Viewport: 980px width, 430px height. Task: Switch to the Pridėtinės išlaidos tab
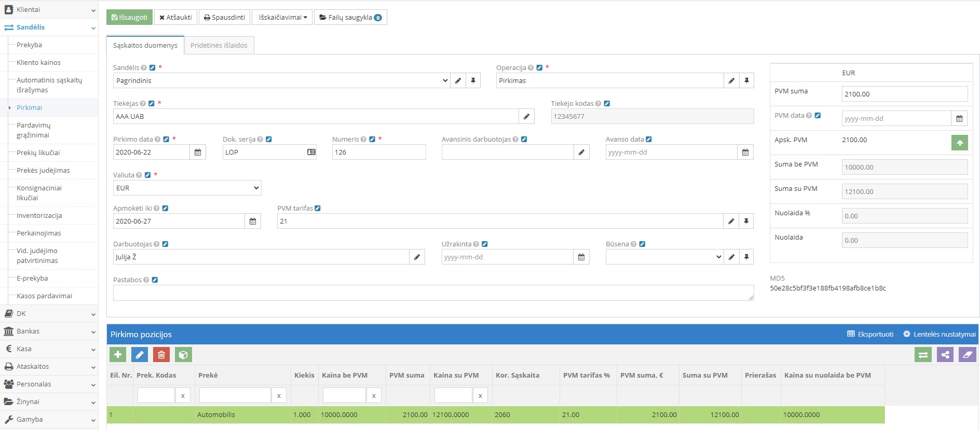(219, 46)
